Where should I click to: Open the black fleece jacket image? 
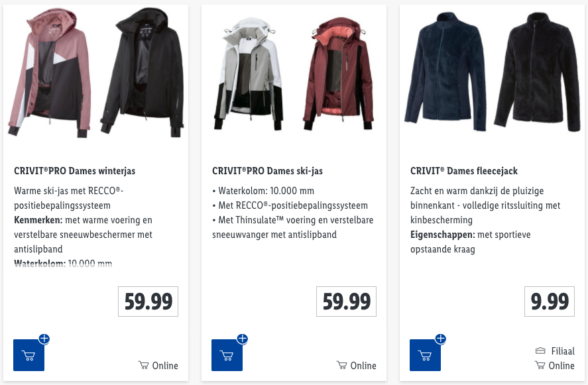[536, 73]
